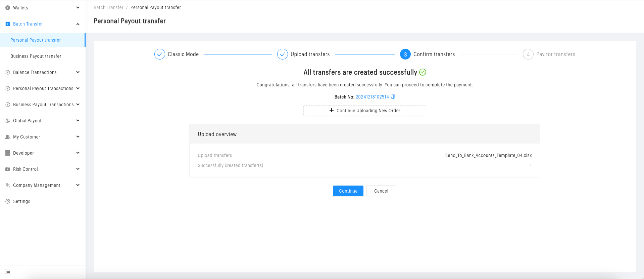
Task: Click the Risk Control sidebar icon
Action: tap(8, 169)
